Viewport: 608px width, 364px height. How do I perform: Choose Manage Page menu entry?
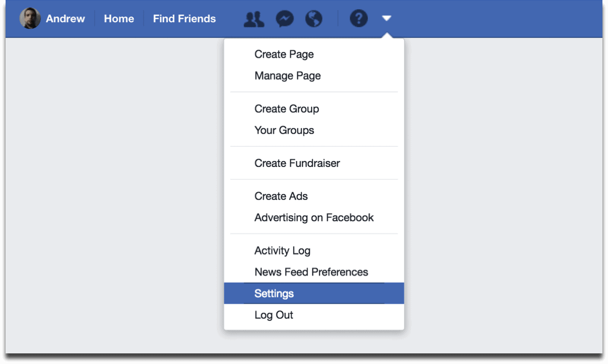click(x=287, y=76)
